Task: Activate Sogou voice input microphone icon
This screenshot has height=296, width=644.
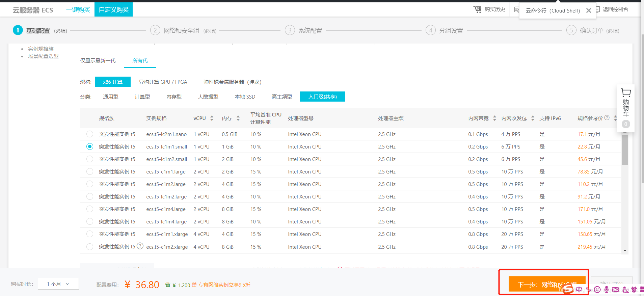Action: 607,289
